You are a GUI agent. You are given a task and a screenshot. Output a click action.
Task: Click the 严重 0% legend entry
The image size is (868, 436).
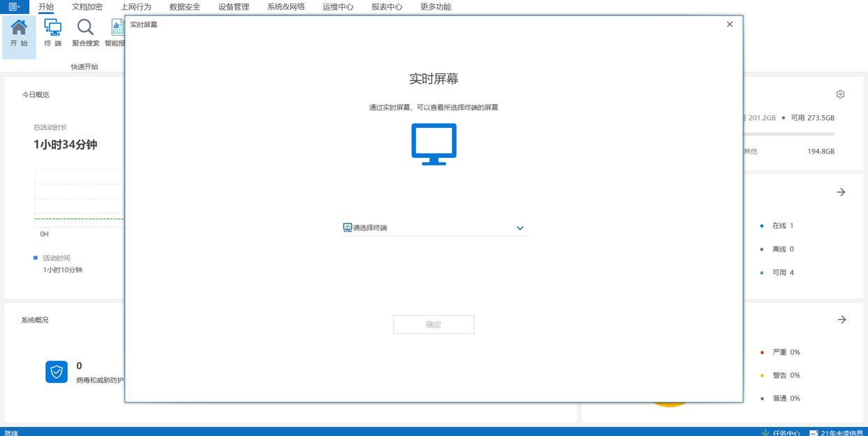(x=780, y=352)
